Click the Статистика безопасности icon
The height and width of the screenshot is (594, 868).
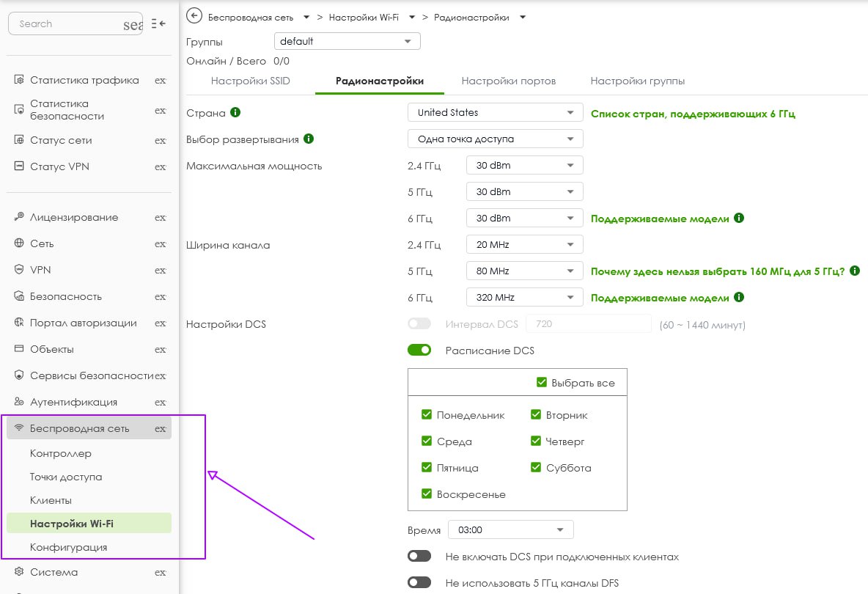tap(19, 109)
